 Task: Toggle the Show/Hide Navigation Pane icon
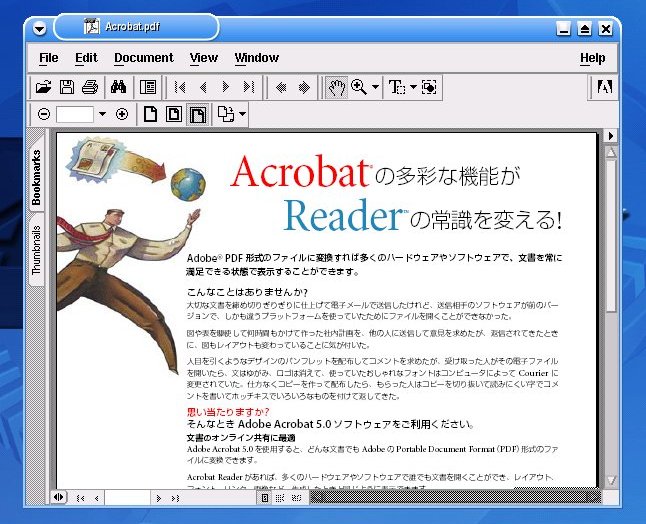click(147, 87)
